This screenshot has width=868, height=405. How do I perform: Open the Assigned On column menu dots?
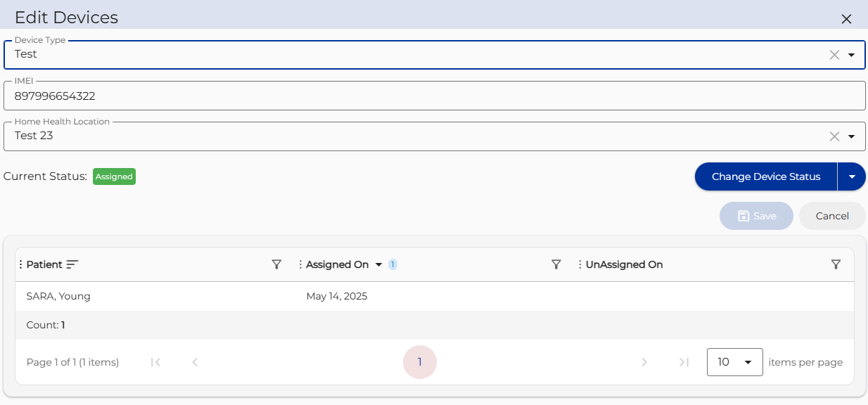pos(300,264)
